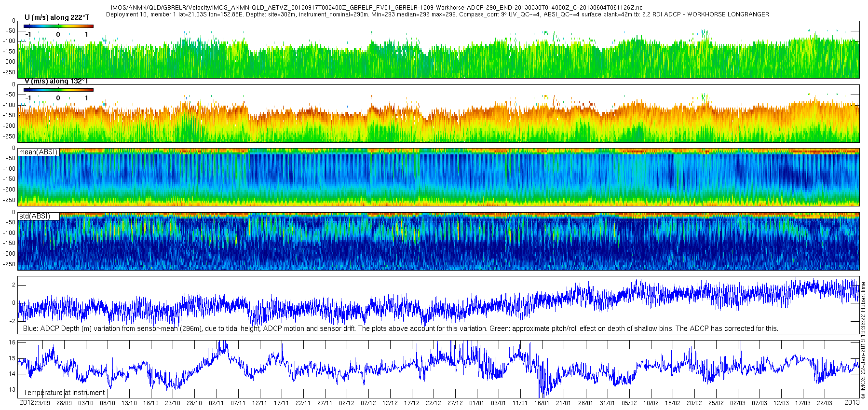Click the '07/12' date tick label
Viewport: 868px width, 410px height.
coord(368,403)
